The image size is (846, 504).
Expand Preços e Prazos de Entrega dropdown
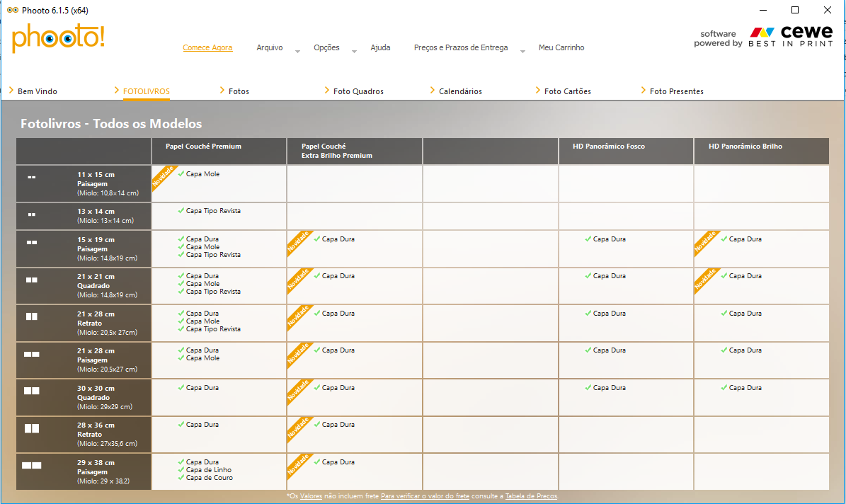522,51
